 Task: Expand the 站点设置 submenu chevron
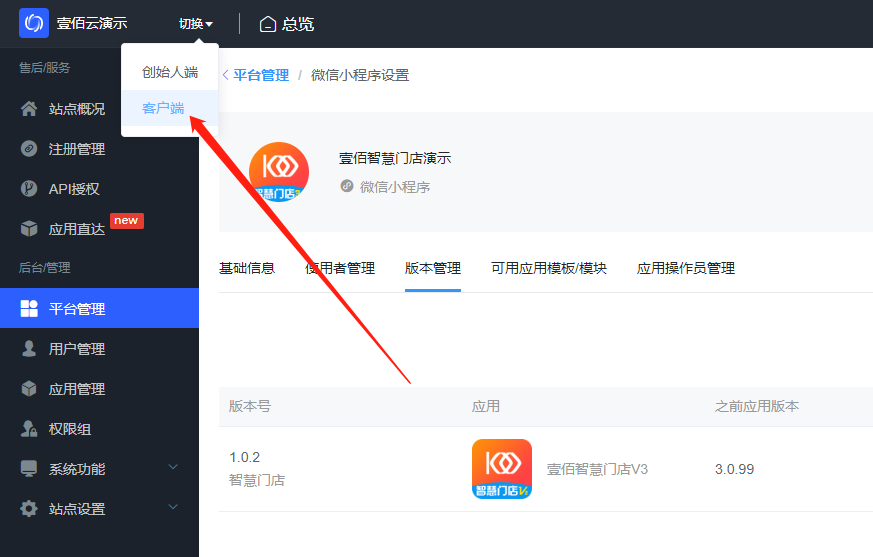point(173,507)
